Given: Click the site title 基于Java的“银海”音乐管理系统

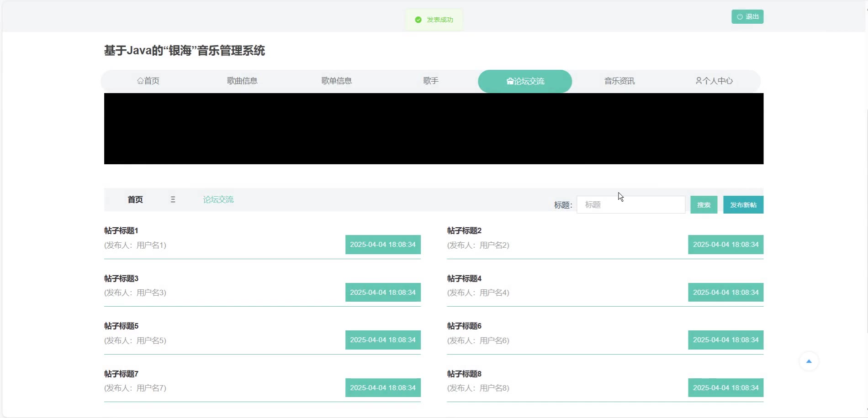Looking at the screenshot, I should (185, 51).
